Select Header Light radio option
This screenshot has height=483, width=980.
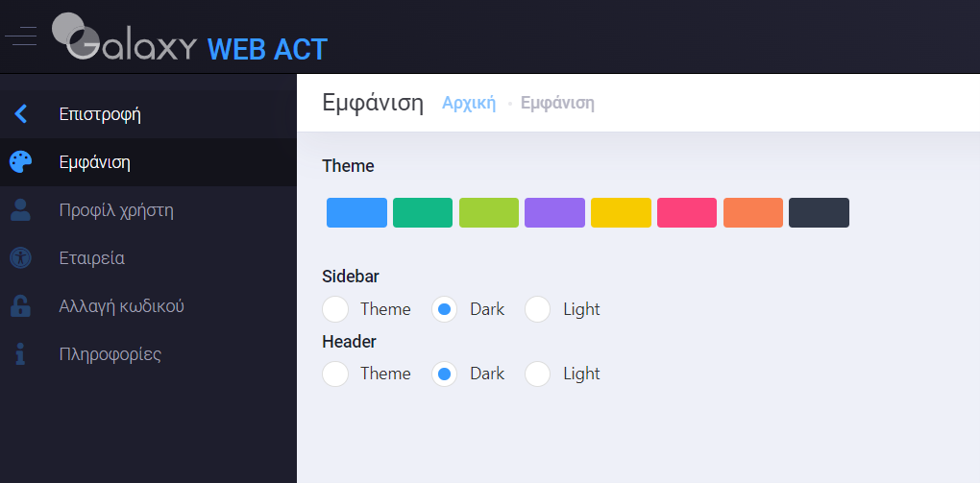click(x=537, y=374)
